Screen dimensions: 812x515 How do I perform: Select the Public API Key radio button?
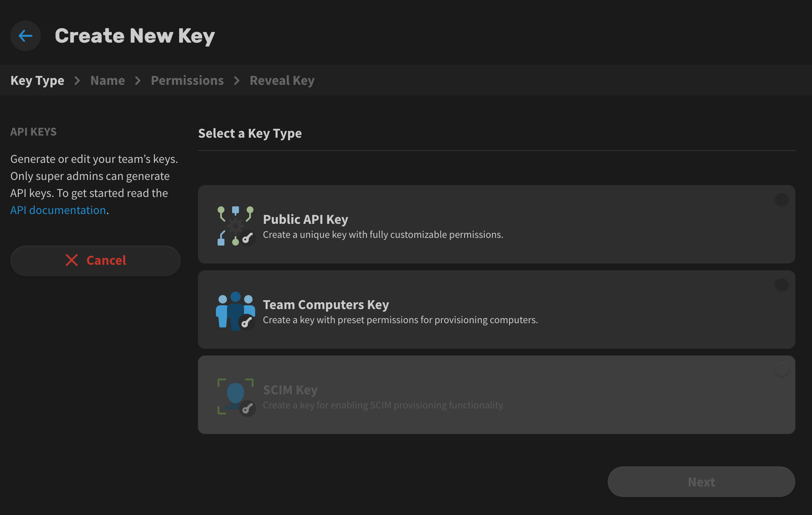click(x=781, y=199)
